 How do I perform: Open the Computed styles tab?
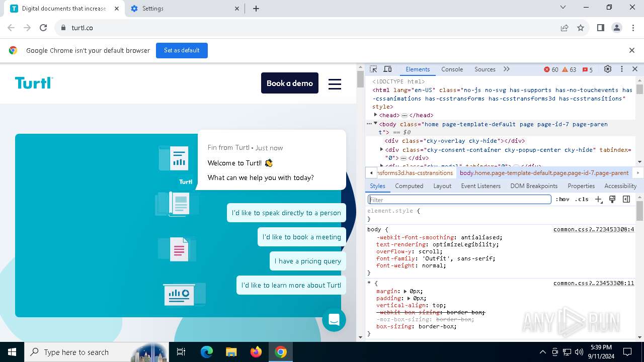tap(409, 186)
